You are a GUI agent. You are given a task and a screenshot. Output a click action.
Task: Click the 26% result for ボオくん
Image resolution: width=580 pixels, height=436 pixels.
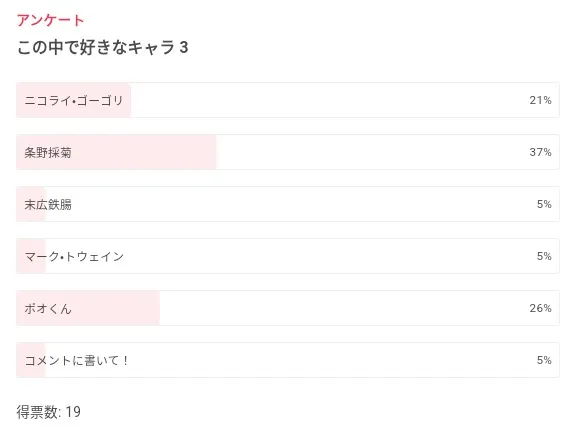point(540,308)
